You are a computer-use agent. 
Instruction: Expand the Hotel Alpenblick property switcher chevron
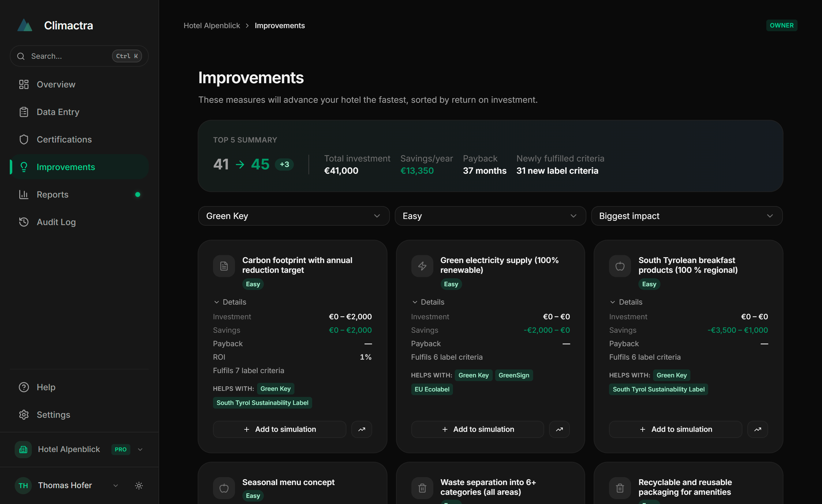point(140,449)
